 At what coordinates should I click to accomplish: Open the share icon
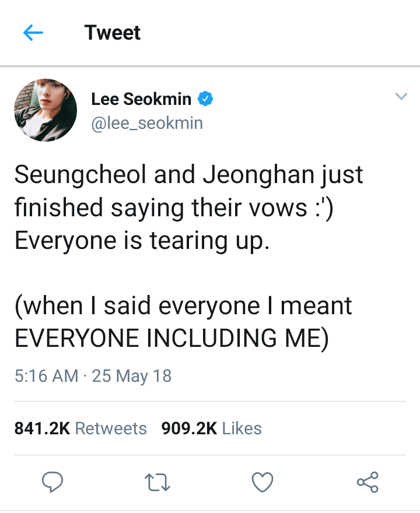[367, 482]
